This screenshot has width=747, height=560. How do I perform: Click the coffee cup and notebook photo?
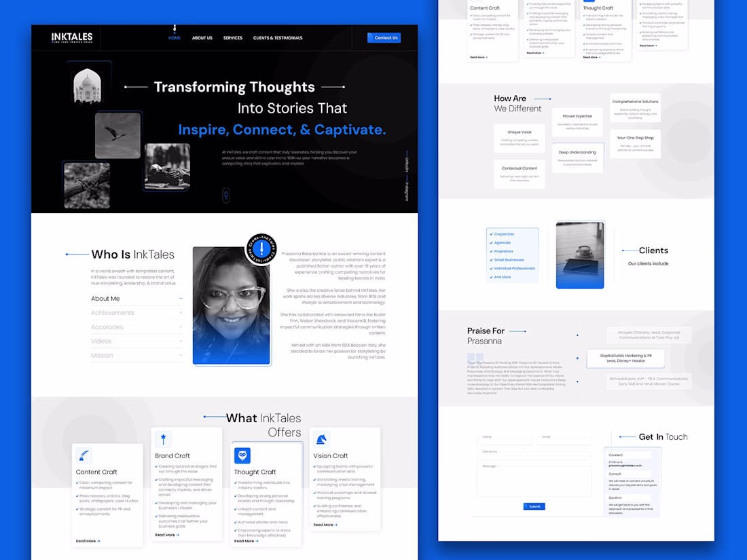(x=580, y=255)
